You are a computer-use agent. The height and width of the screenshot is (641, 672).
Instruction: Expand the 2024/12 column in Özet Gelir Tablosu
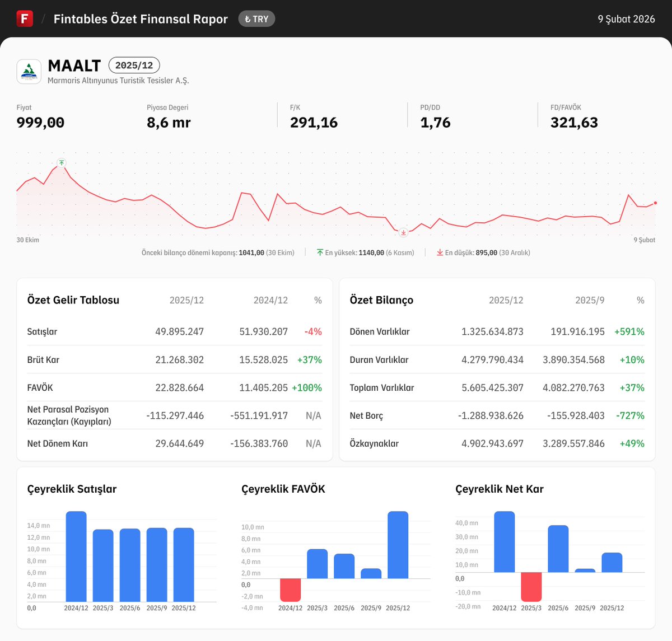coord(270,300)
